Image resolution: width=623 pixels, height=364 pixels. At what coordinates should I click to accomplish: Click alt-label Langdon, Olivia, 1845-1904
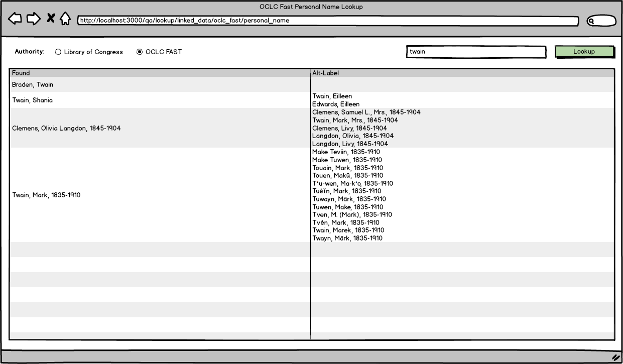(353, 136)
